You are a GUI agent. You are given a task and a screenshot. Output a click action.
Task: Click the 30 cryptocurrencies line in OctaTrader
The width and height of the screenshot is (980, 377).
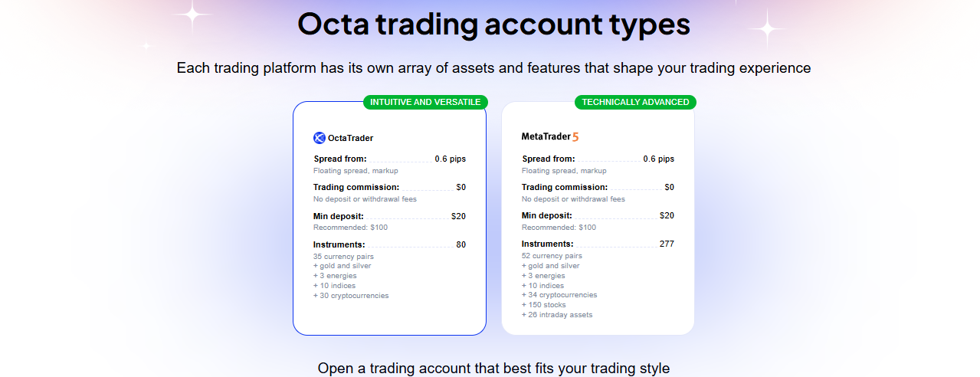[x=351, y=296]
